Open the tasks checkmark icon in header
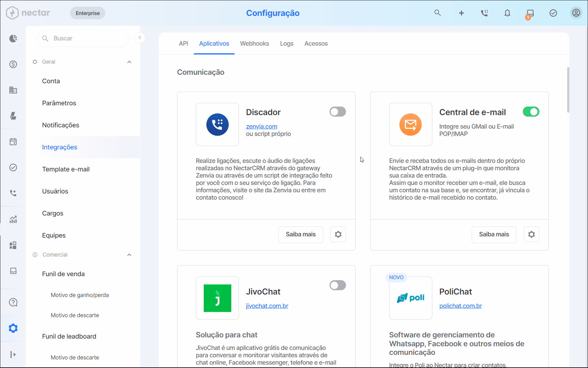The height and width of the screenshot is (368, 588). (x=553, y=13)
